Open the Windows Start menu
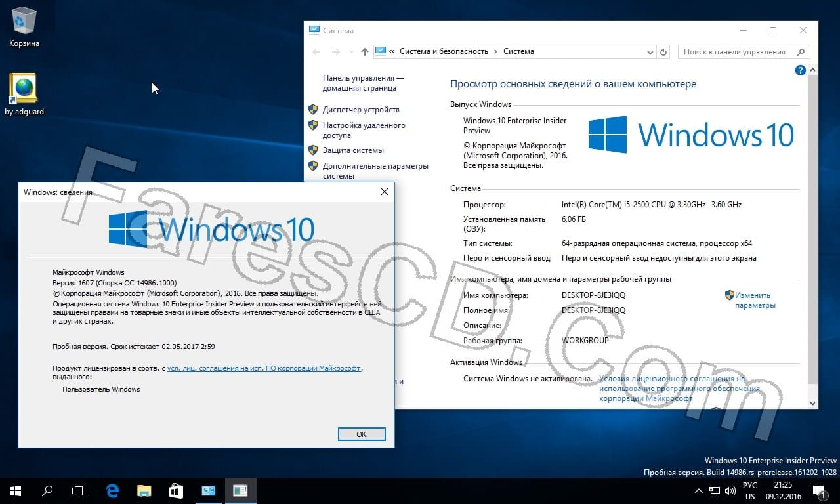The image size is (840, 504). pos(16,490)
